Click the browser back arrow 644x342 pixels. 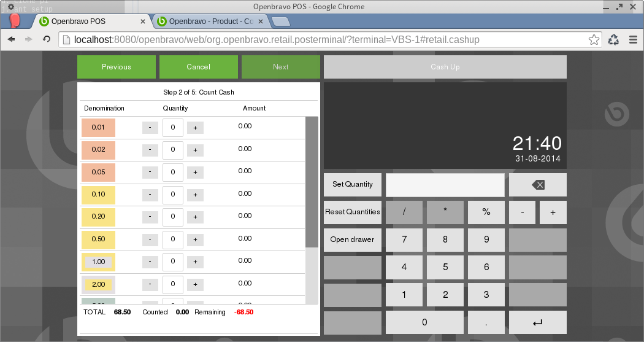click(x=12, y=39)
